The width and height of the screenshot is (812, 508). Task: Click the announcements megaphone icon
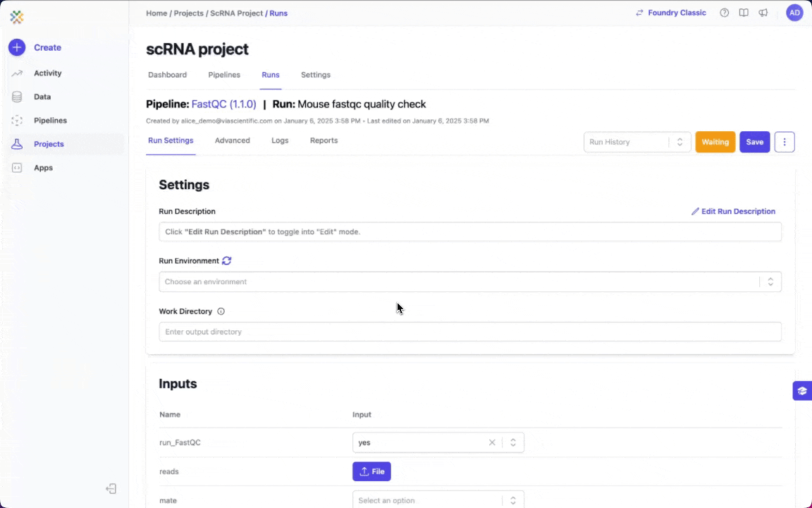[x=763, y=13]
